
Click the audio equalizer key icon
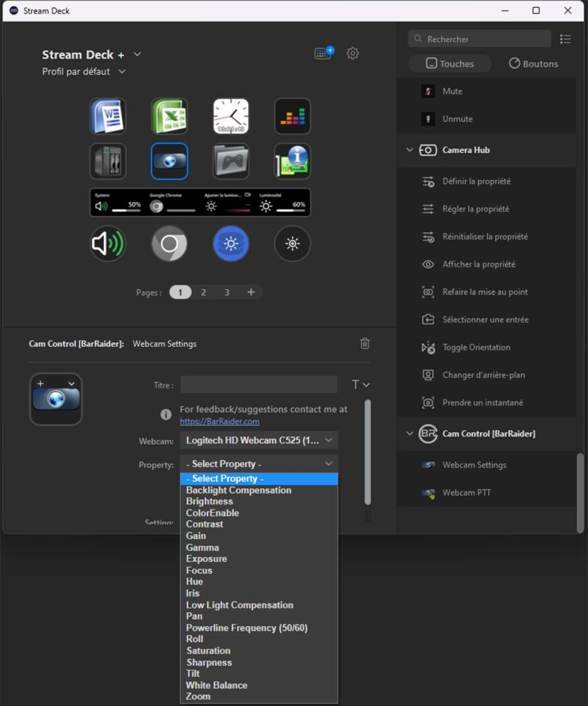tap(292, 116)
